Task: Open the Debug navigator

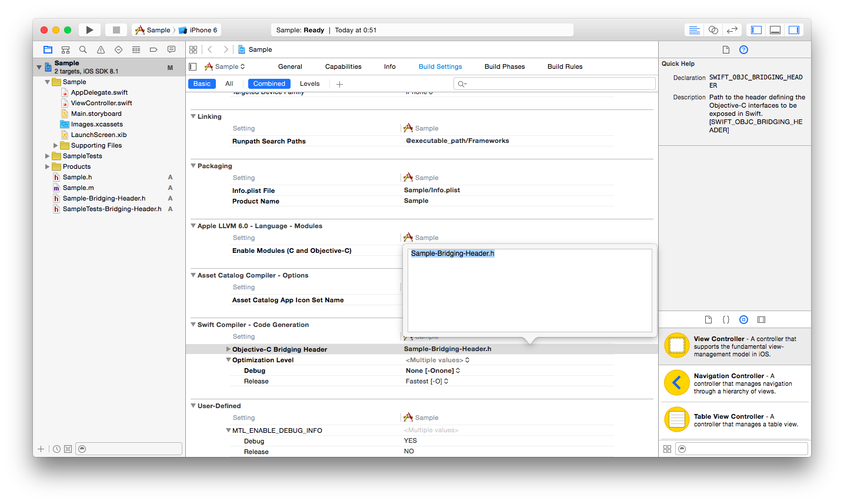Action: coord(136,50)
